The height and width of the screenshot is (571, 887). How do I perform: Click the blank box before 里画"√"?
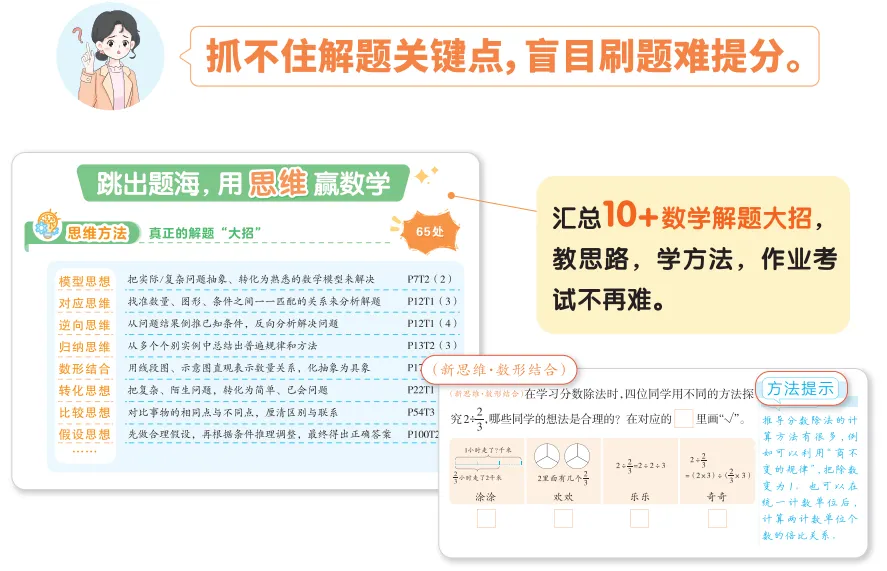(x=683, y=419)
